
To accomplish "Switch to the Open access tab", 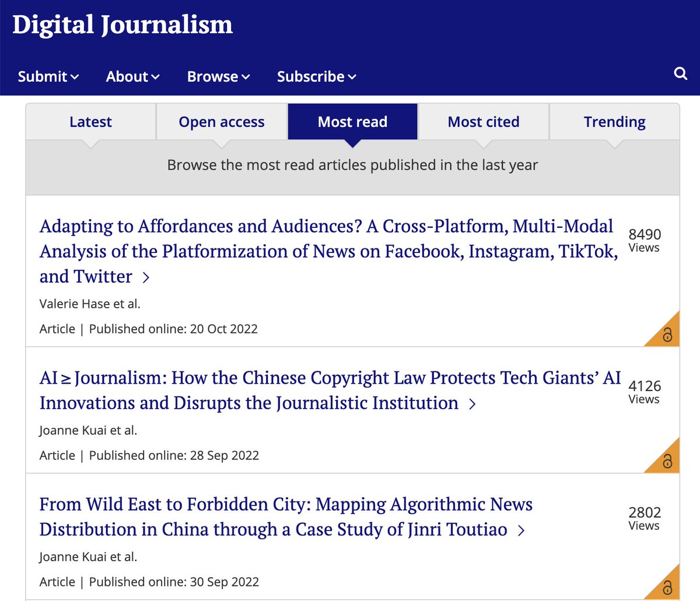I will click(222, 122).
